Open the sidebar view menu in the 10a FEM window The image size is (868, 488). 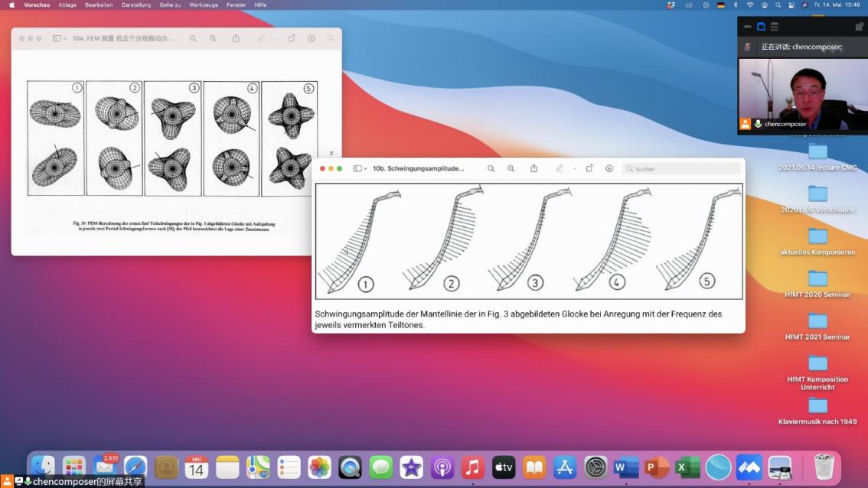point(59,39)
